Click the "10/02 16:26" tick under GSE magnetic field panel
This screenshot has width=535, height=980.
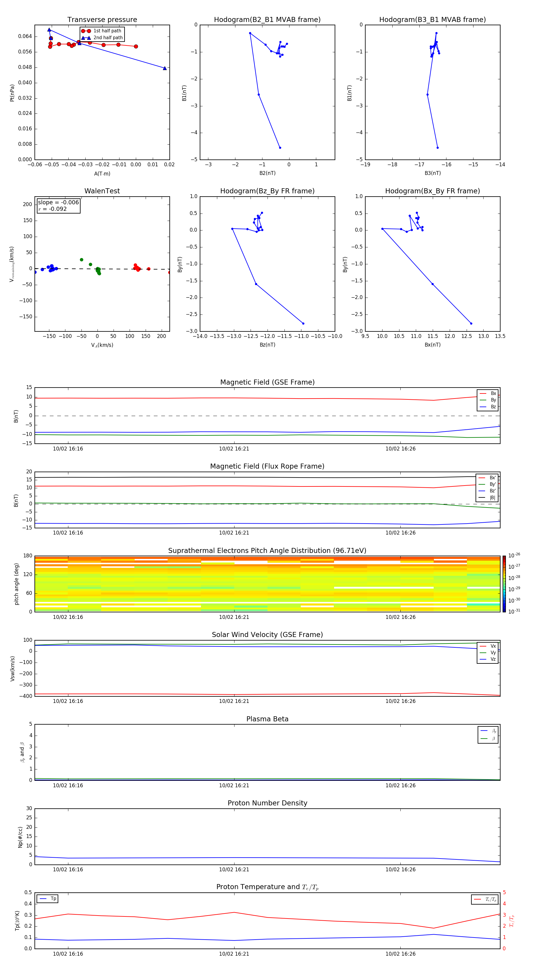point(400,449)
